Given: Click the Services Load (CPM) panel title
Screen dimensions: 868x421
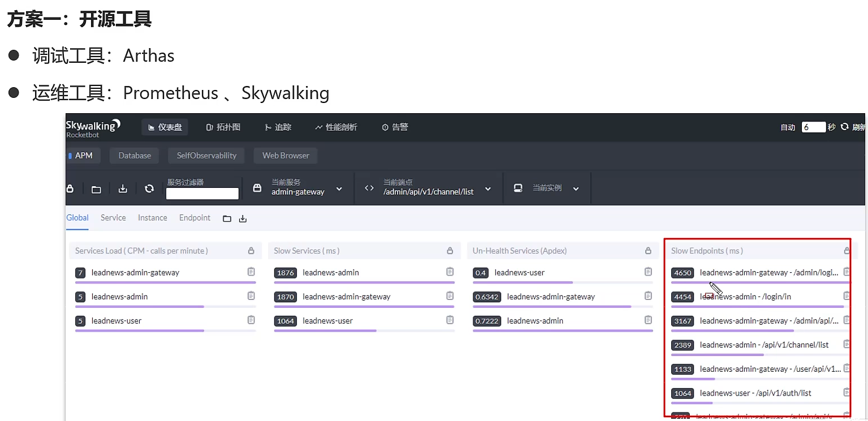Looking at the screenshot, I should click(x=141, y=251).
